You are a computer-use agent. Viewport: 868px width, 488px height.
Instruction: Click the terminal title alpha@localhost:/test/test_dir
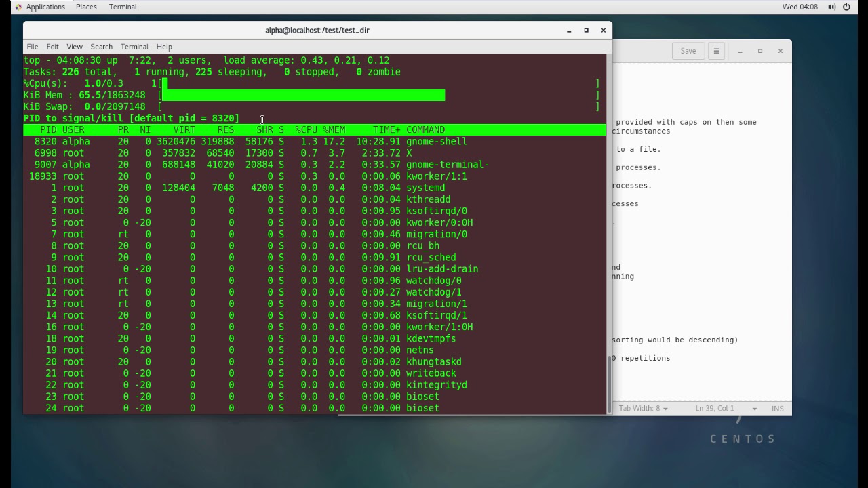(317, 30)
